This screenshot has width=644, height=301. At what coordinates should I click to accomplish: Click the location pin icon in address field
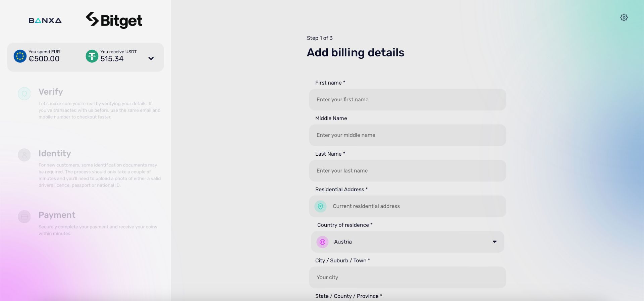click(320, 206)
